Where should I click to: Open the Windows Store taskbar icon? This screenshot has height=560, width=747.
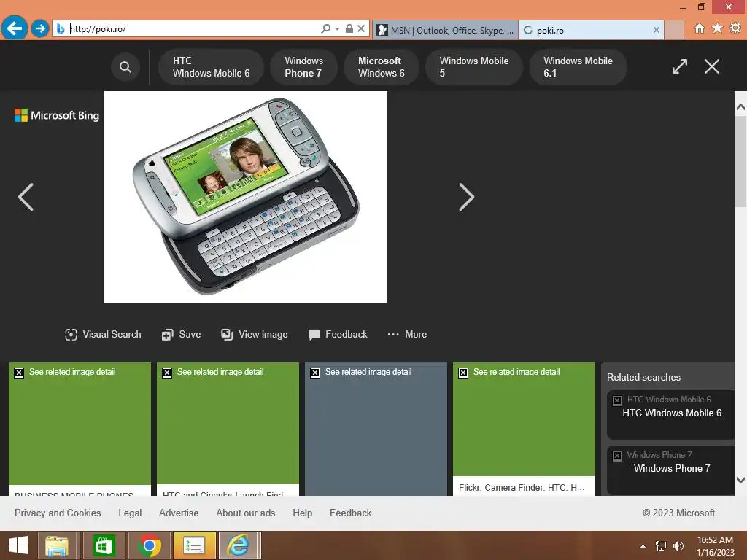click(x=104, y=545)
